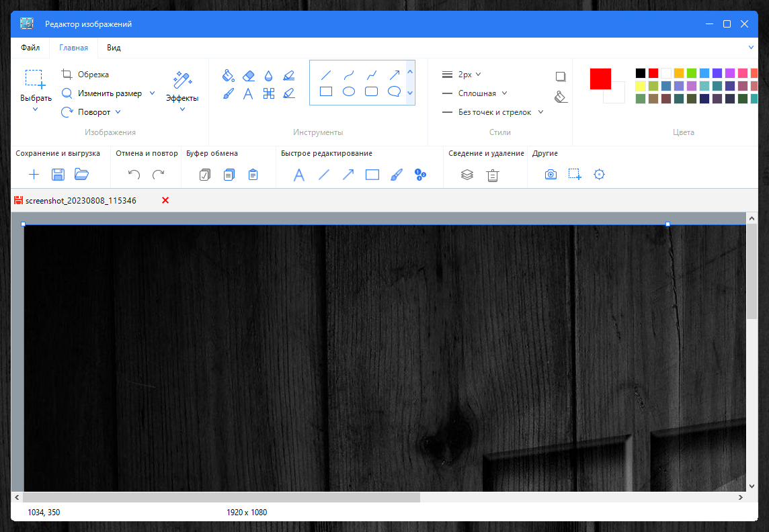
Task: Pick the marker pen beside the mosaic tool
Action: 289,93
